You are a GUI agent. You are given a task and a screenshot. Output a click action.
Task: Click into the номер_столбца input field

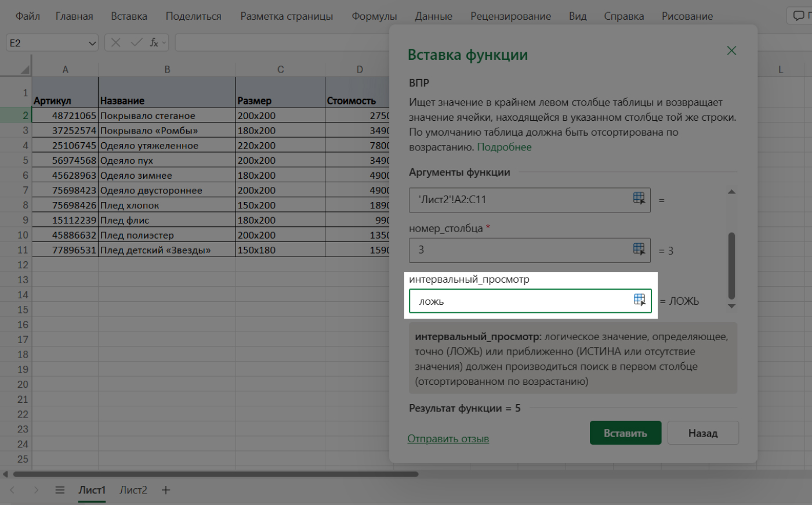click(519, 250)
